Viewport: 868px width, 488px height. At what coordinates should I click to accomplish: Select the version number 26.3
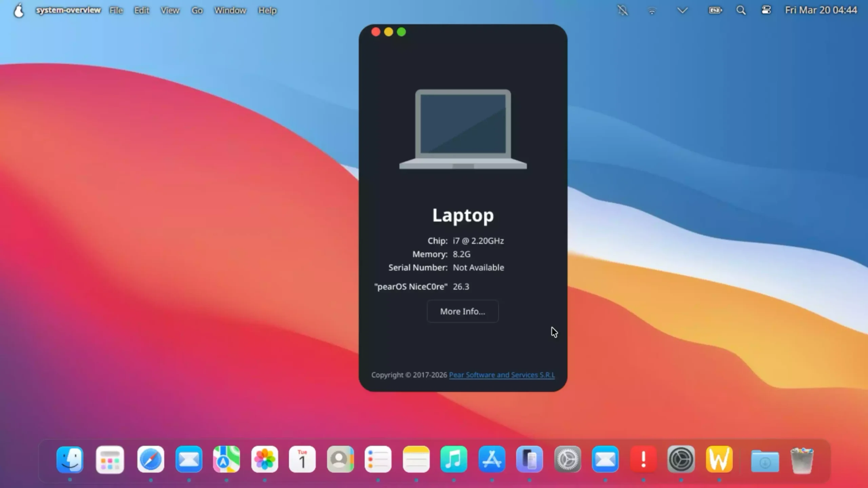461,286
